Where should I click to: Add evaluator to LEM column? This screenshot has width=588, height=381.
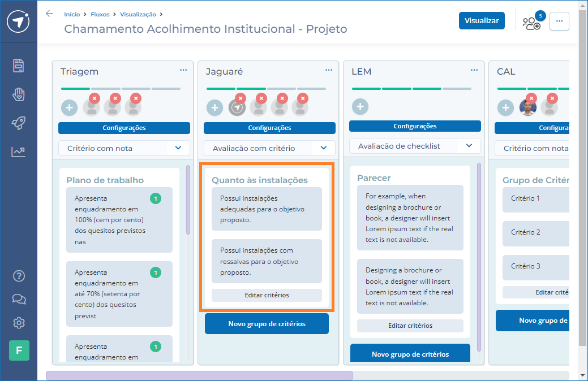click(x=360, y=107)
